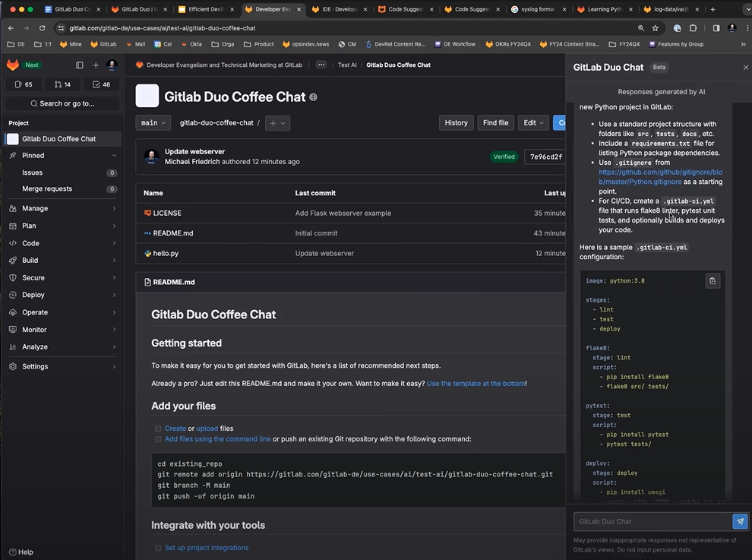Click the Search or go to field
Screen dimensions: 752x560
tap(62, 103)
